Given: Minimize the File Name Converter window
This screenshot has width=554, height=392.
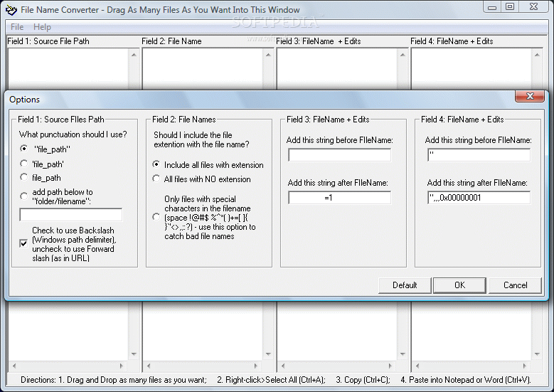Looking at the screenshot, I should pyautogui.click(x=492, y=7).
